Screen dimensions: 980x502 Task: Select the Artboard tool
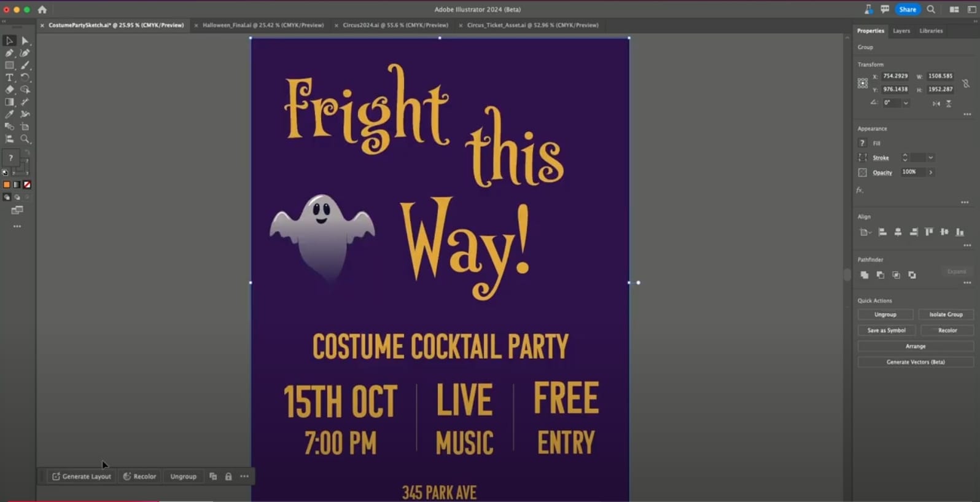[x=25, y=127]
